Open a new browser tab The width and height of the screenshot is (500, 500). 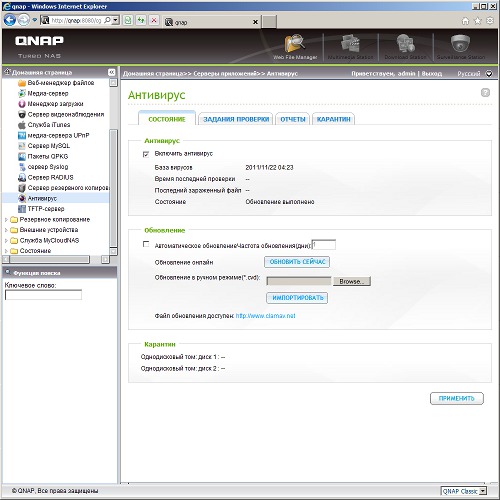[269, 22]
